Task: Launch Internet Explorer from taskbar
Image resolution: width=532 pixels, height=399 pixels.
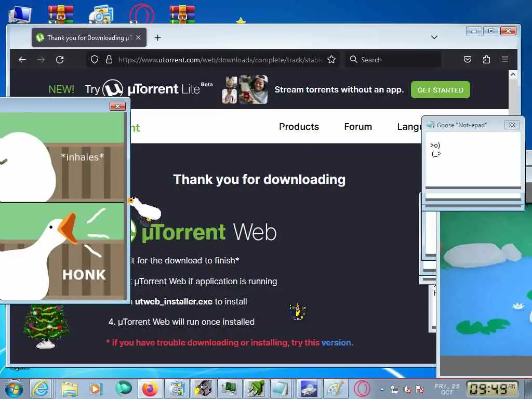Action: (x=41, y=389)
